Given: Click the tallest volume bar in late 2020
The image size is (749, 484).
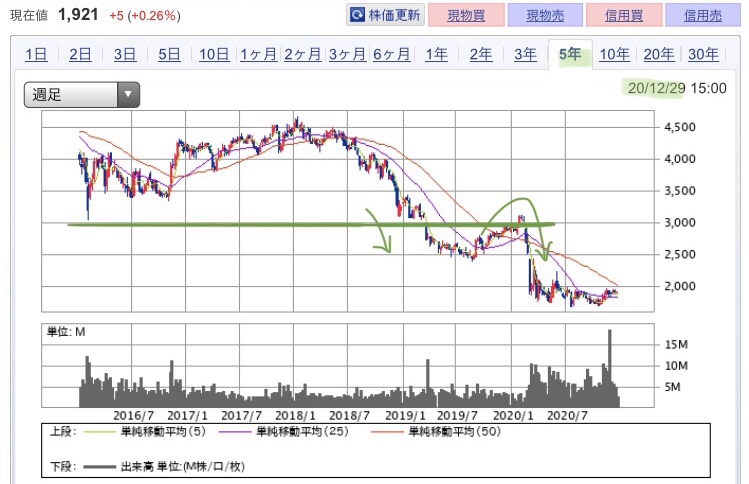Looking at the screenshot, I should coord(610,368).
